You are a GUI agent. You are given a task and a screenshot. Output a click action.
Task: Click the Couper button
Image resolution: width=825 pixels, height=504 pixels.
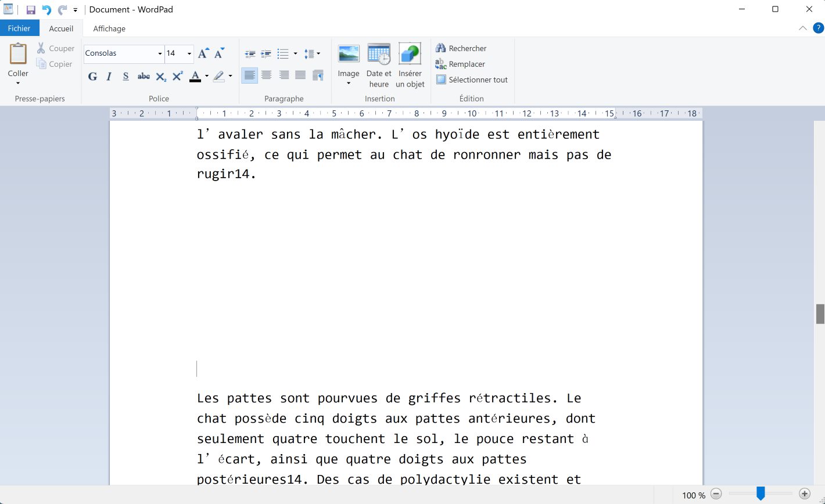click(x=56, y=48)
